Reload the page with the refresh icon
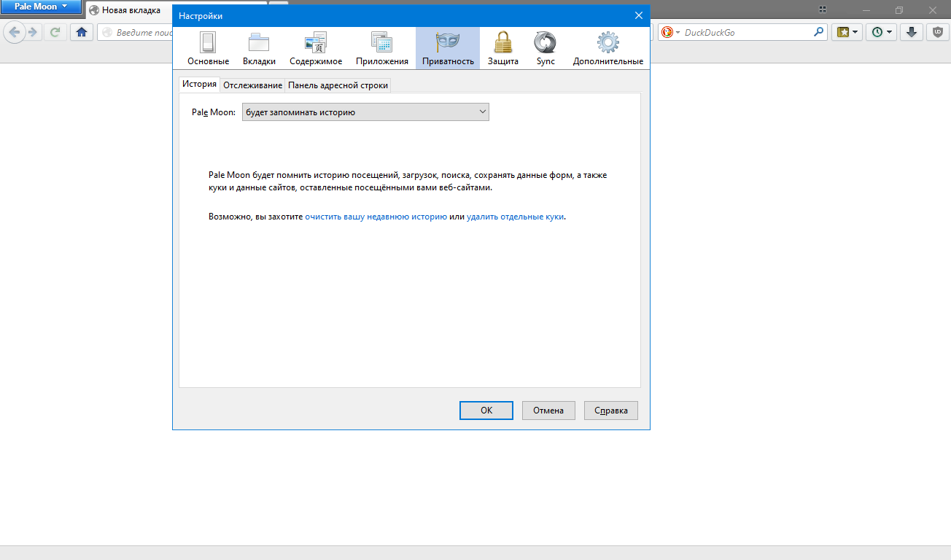 55,32
